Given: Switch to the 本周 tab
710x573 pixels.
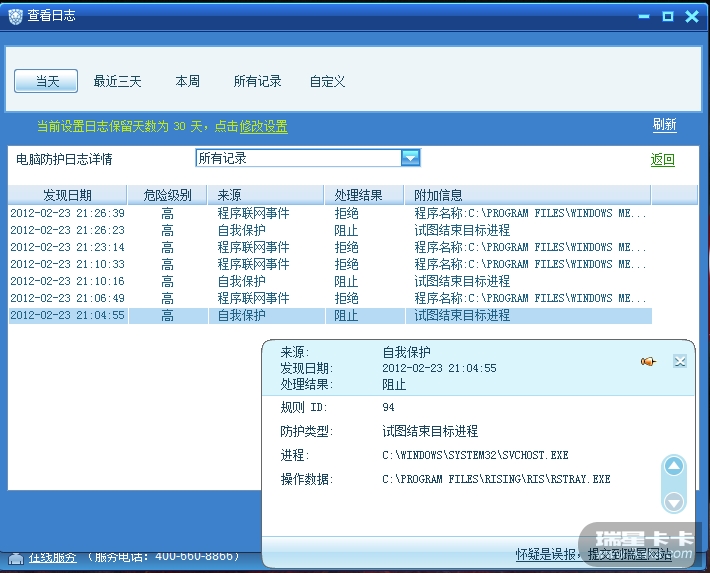Looking at the screenshot, I should point(187,82).
